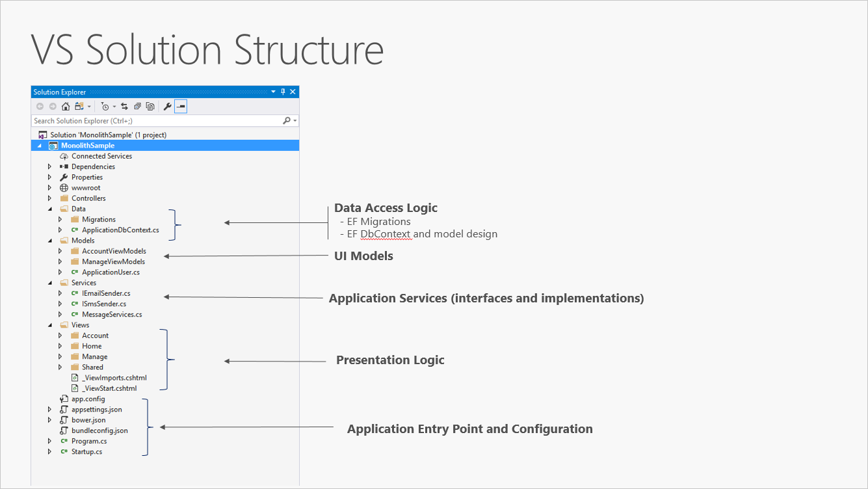The height and width of the screenshot is (489, 868).
Task: Expand the Migrations folder
Action: [60, 219]
